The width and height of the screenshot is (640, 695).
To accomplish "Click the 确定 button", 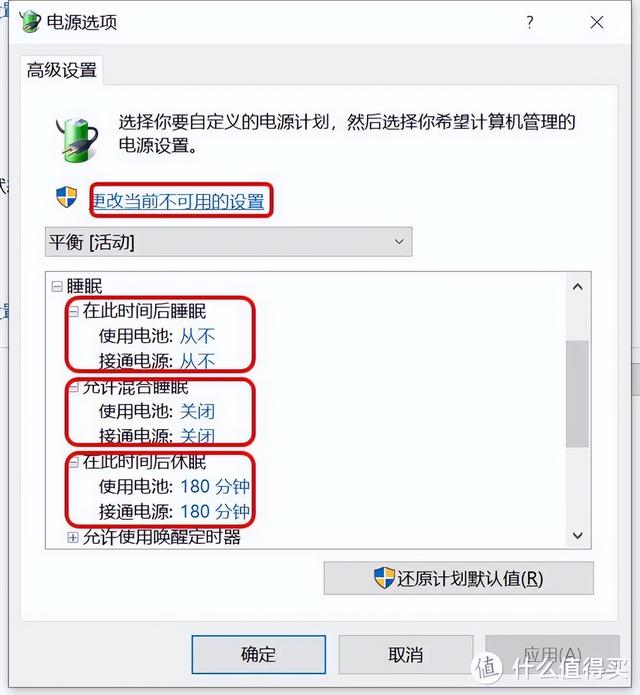I will coord(259,655).
